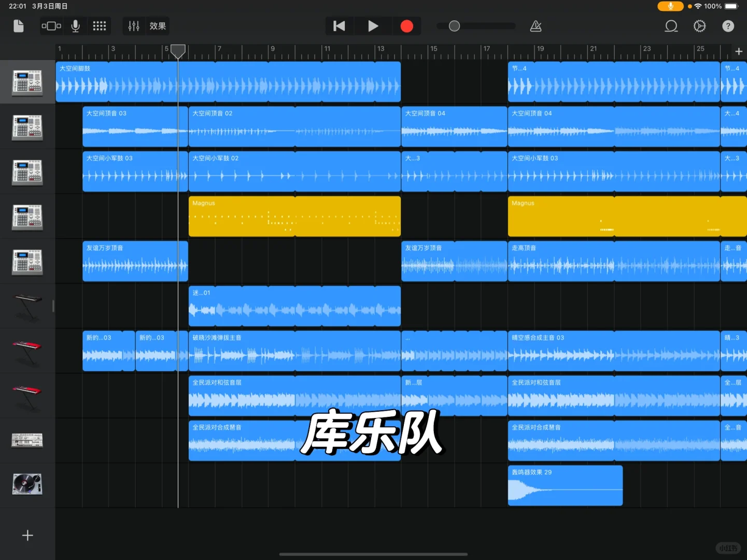This screenshot has height=560, width=747.
Task: Open GarageBand help
Action: [x=728, y=26]
